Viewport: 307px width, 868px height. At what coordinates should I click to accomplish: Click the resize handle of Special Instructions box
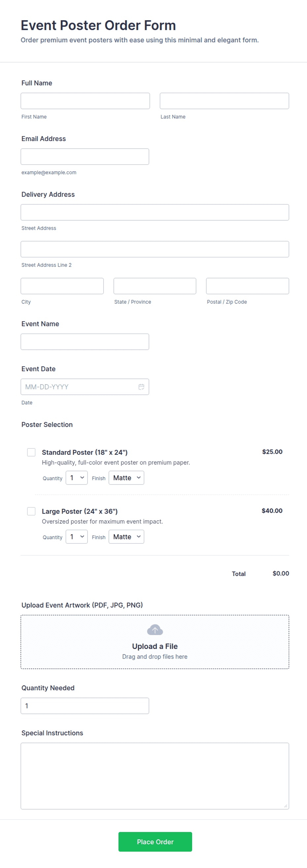(x=286, y=806)
